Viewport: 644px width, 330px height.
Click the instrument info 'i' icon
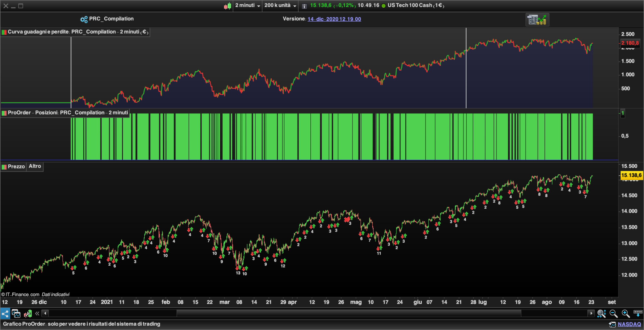[x=304, y=6]
